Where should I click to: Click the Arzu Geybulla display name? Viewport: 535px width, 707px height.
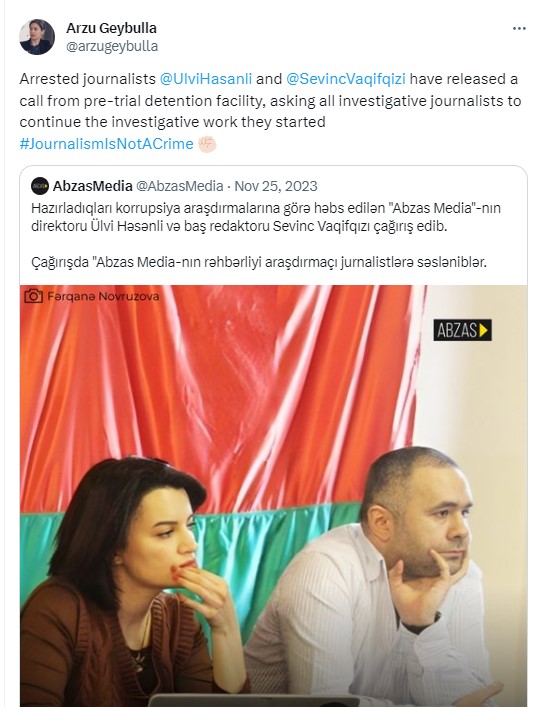pyautogui.click(x=111, y=28)
